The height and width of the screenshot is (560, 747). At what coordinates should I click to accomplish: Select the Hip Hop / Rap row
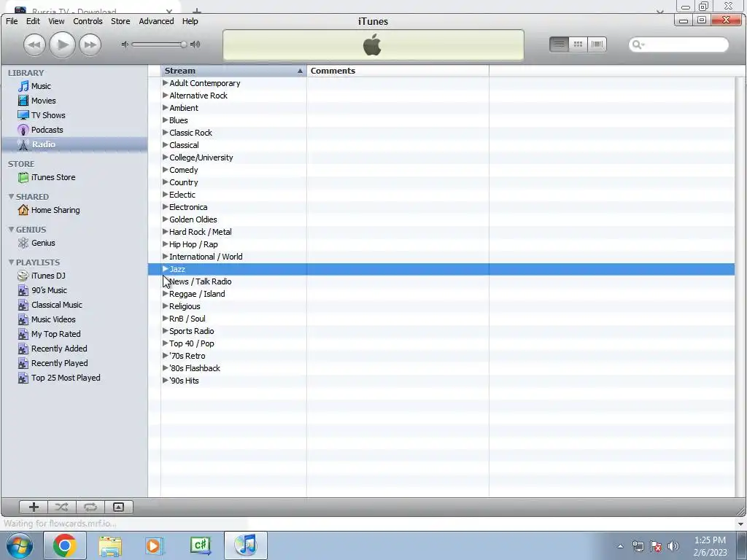[441, 244]
